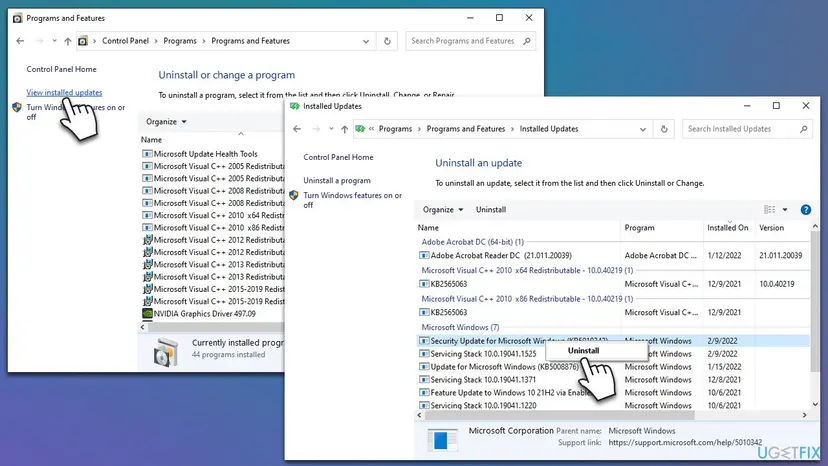Click the horizontal scrollbar in Installed Updates list
This screenshot has width=828, height=466.
coord(559,415)
